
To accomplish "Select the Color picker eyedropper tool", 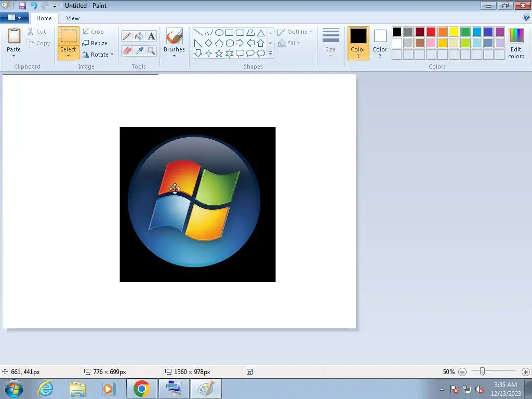I will (139, 50).
